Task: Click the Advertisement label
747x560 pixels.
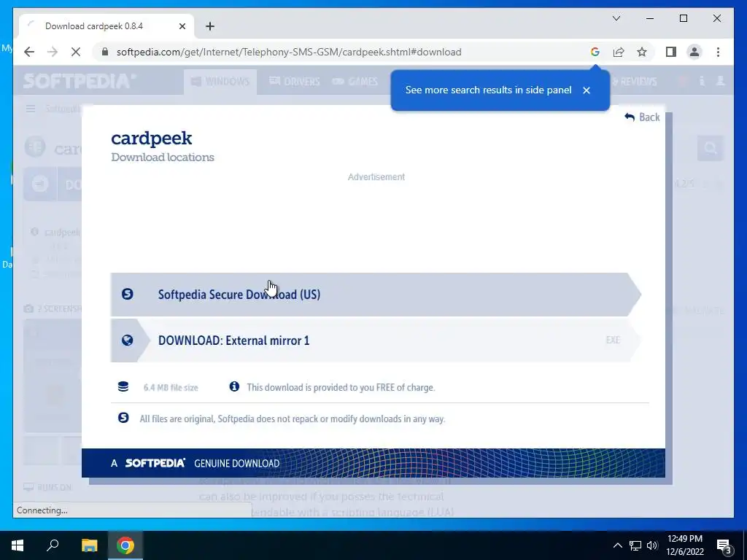Action: (x=376, y=177)
